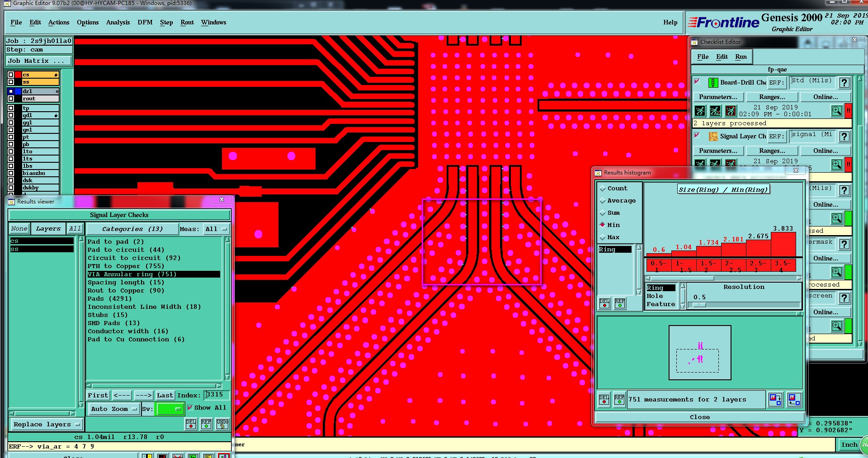Open help for Signal Layer Checks question mark
This screenshot has width=868, height=458.
point(844,137)
